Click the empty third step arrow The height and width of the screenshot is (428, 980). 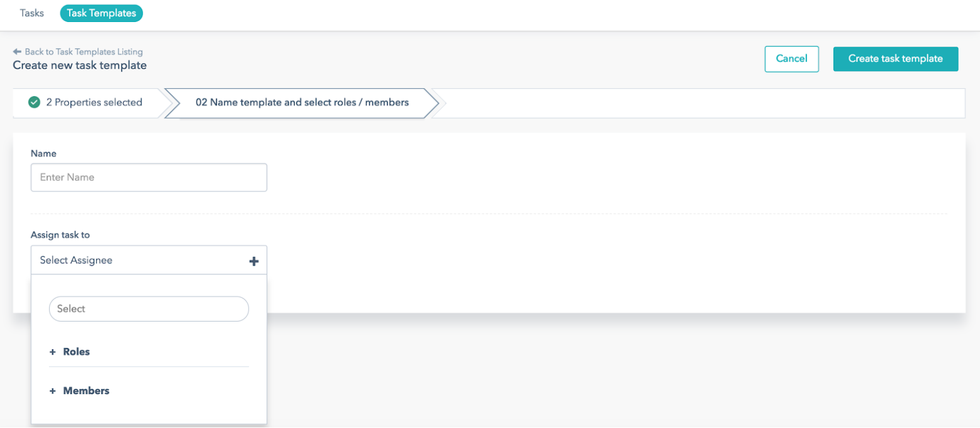[x=440, y=103]
